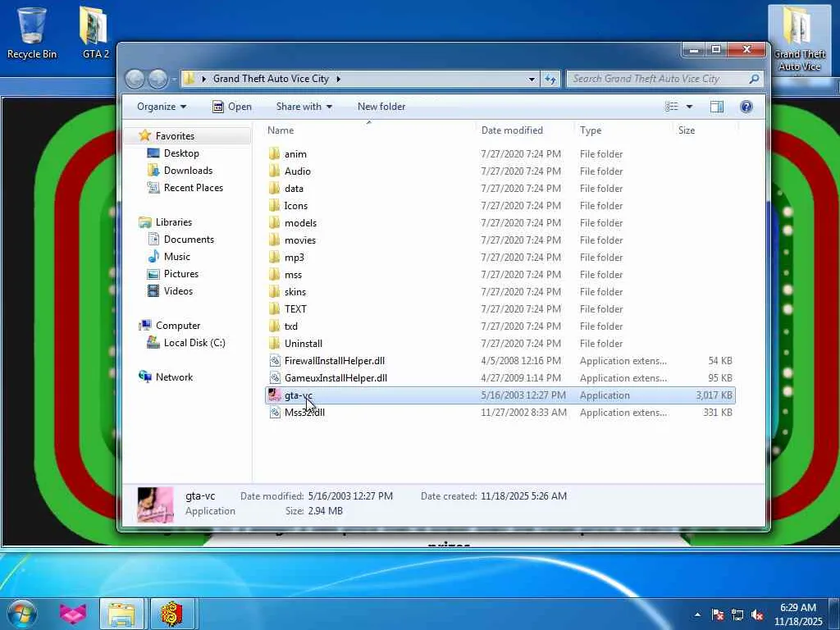Click New folder button

tap(381, 107)
